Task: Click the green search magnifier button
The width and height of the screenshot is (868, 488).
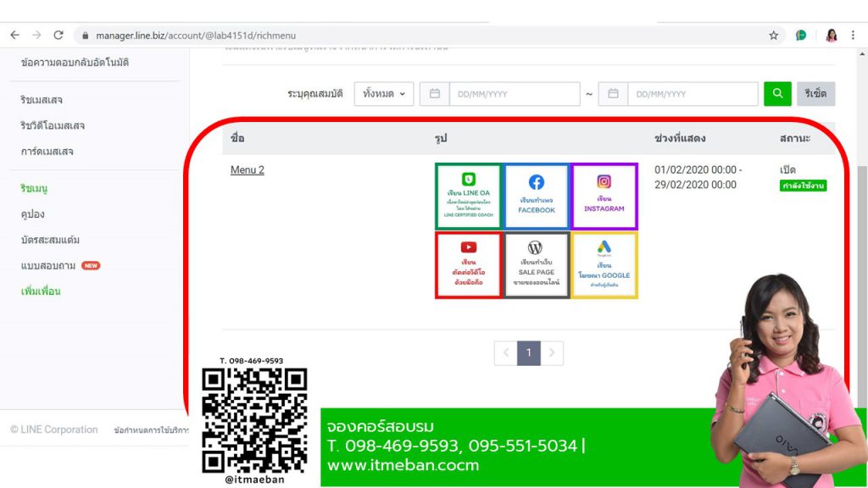Action: coord(776,94)
